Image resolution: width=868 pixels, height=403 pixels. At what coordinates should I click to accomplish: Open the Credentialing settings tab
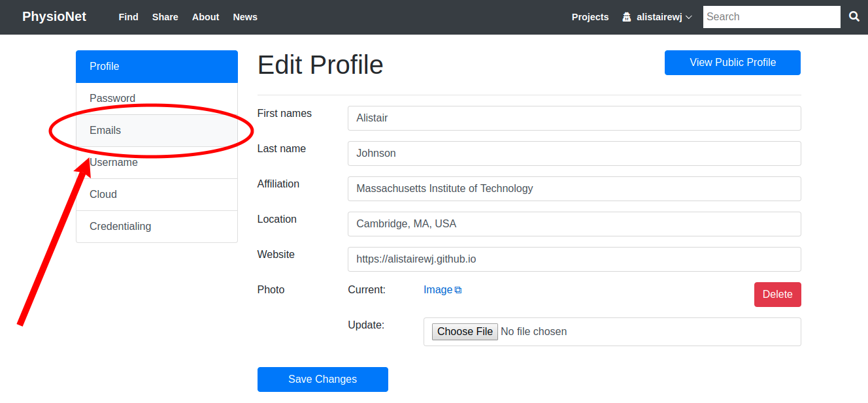(157, 227)
